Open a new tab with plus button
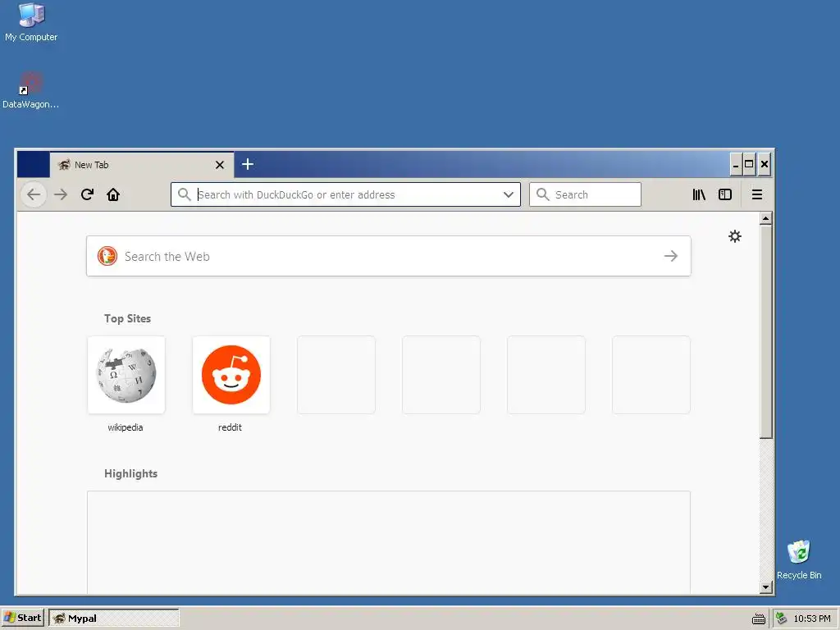Image resolution: width=840 pixels, height=630 pixels. point(248,164)
